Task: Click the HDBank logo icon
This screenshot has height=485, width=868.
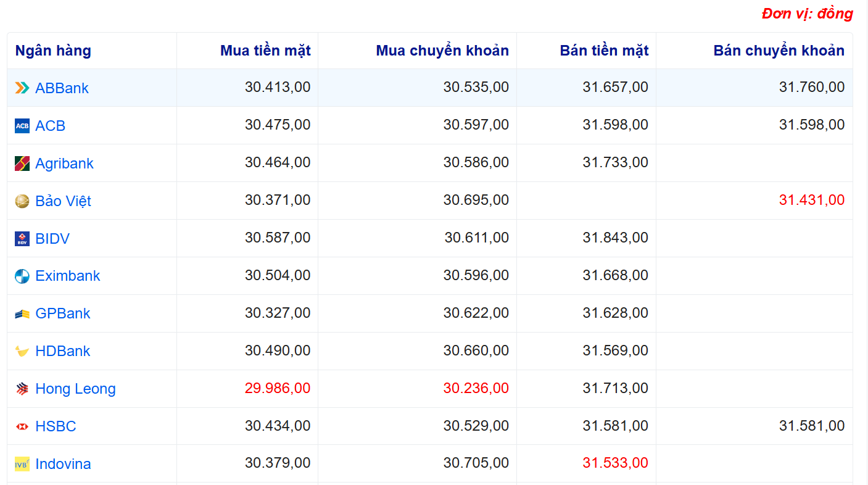Action: [x=22, y=352]
